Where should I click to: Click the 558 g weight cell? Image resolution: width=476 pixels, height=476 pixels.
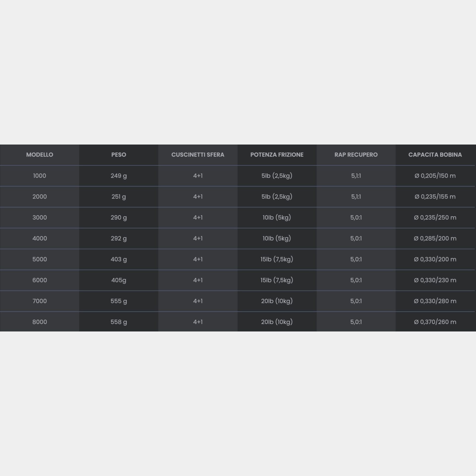pos(119,322)
